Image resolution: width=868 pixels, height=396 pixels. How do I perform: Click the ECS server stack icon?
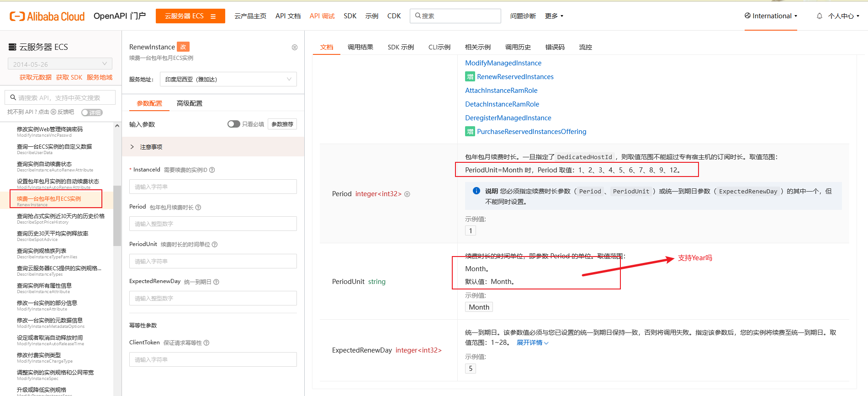13,47
